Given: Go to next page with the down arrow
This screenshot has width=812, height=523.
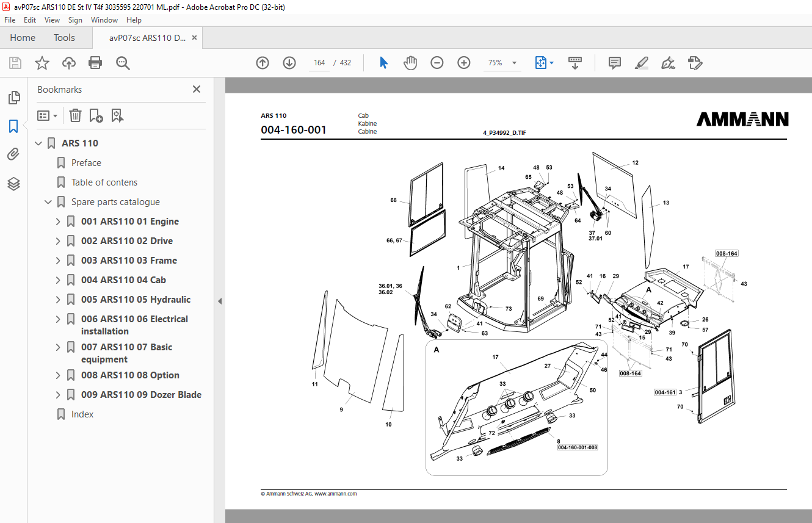Looking at the screenshot, I should 289,63.
